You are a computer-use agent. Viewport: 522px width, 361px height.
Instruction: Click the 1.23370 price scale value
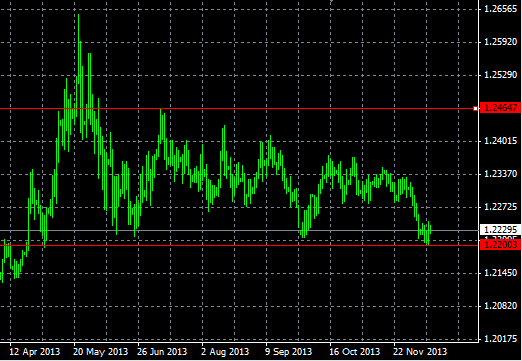click(501, 174)
